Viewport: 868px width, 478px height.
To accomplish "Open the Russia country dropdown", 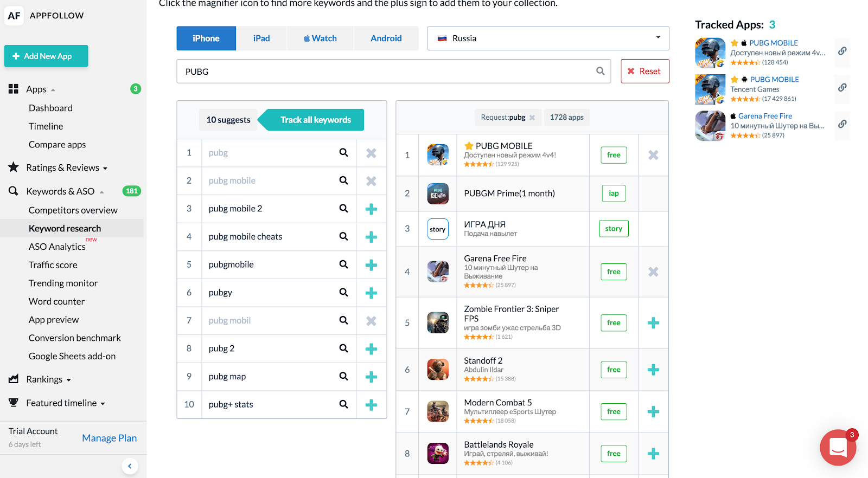I will pyautogui.click(x=548, y=38).
